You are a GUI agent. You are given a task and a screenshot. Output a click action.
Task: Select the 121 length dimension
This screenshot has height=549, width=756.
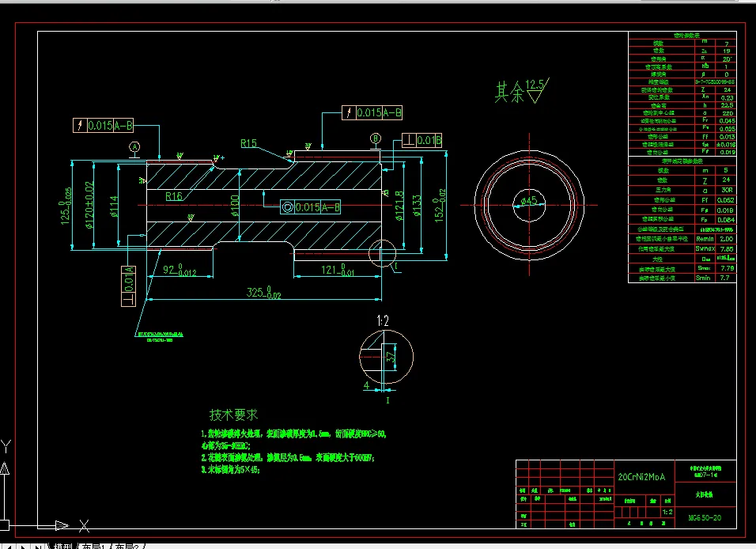point(338,270)
